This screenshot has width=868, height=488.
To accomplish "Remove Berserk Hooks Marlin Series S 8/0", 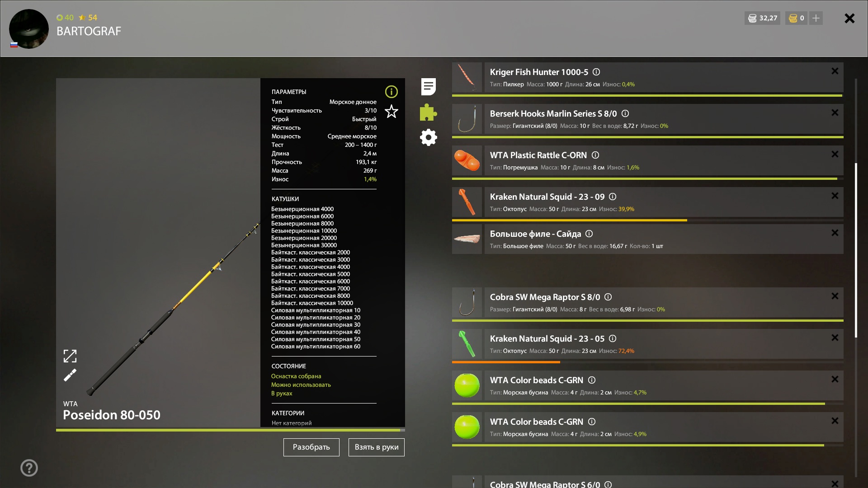I will click(835, 113).
